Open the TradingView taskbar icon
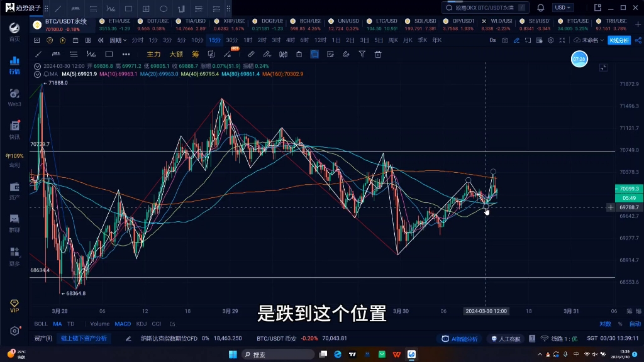 [x=352, y=354]
